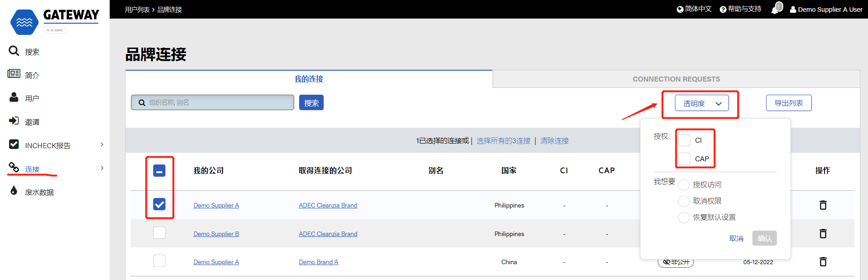Switch to the CONNECTION REQUESTS tab

pos(676,79)
